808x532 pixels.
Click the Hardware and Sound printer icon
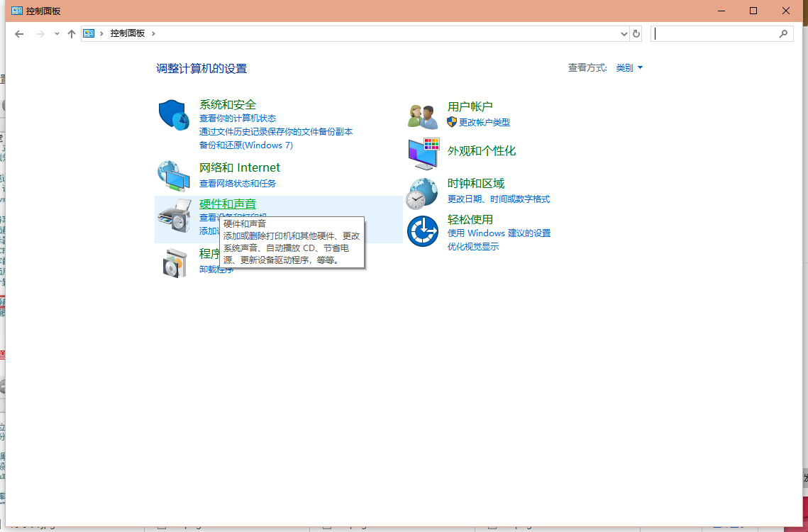(174, 217)
